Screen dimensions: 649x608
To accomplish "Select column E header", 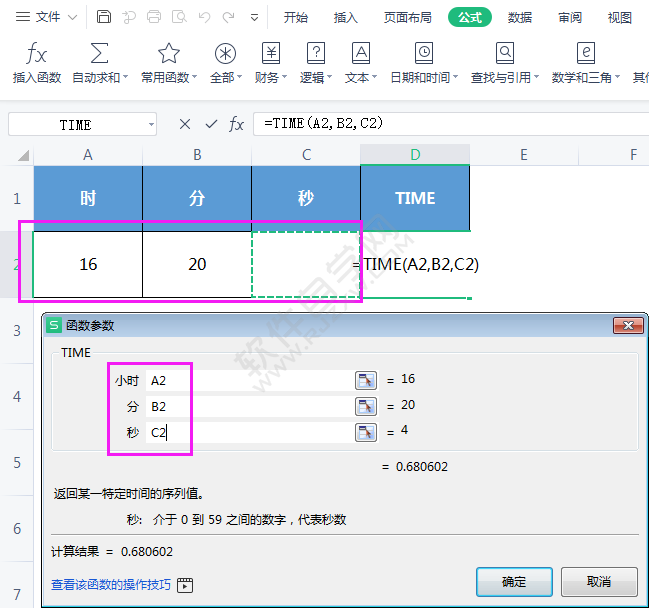I will point(524,155).
